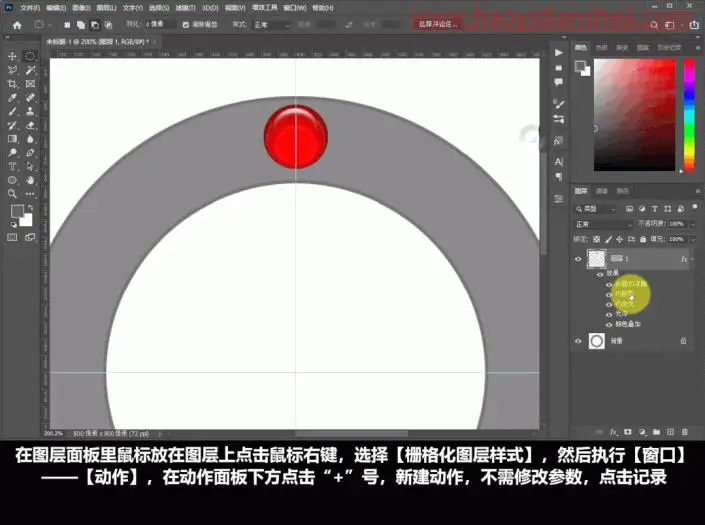Select the Brush tool

tap(13, 111)
